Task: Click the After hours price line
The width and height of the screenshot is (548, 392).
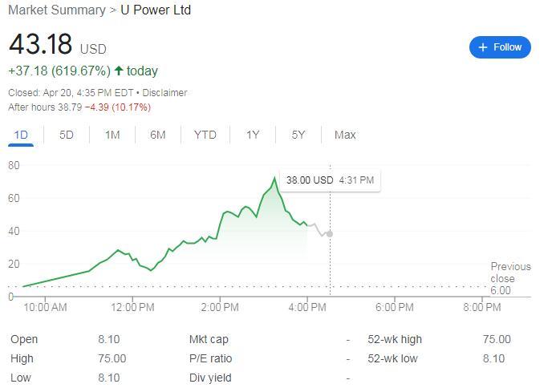Action: pos(79,107)
